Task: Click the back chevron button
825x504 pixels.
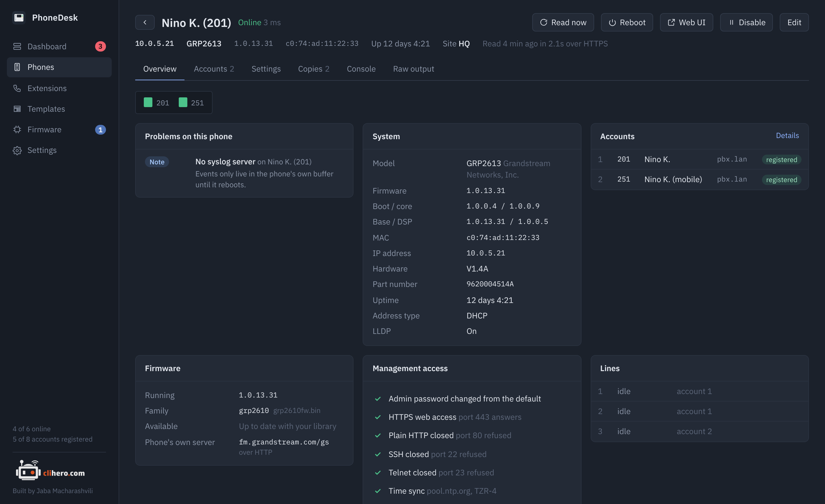Action: [x=145, y=22]
